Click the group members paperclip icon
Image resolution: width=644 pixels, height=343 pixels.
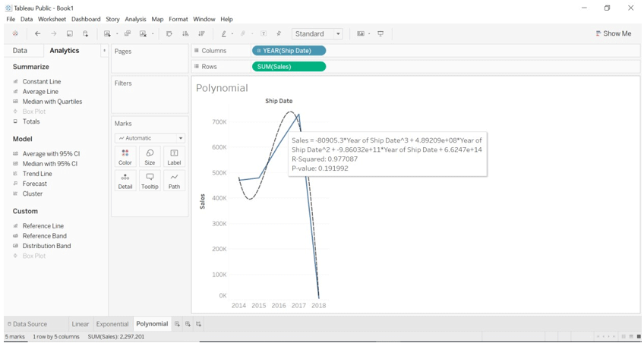point(243,33)
